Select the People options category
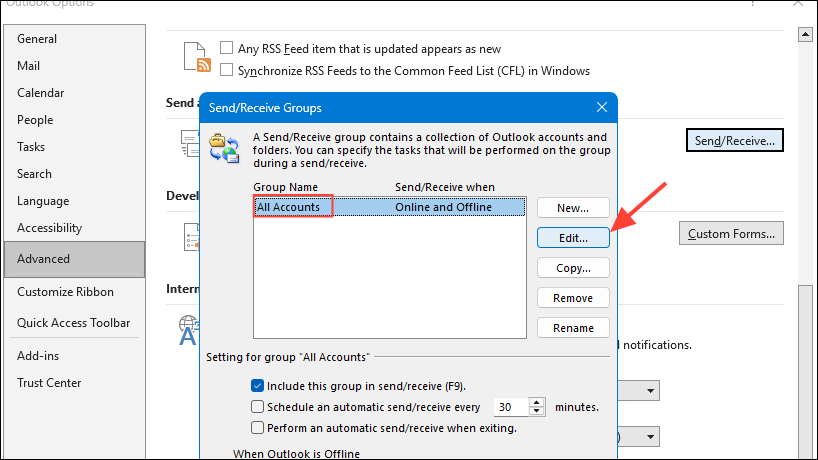Image resolution: width=818 pixels, height=460 pixels. point(35,120)
